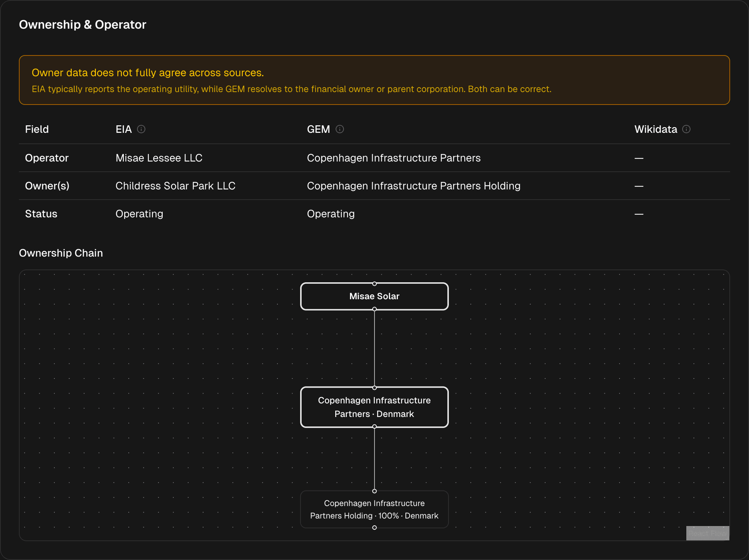This screenshot has width=749, height=560.
Task: Click the Wikidata info icon
Action: (686, 129)
